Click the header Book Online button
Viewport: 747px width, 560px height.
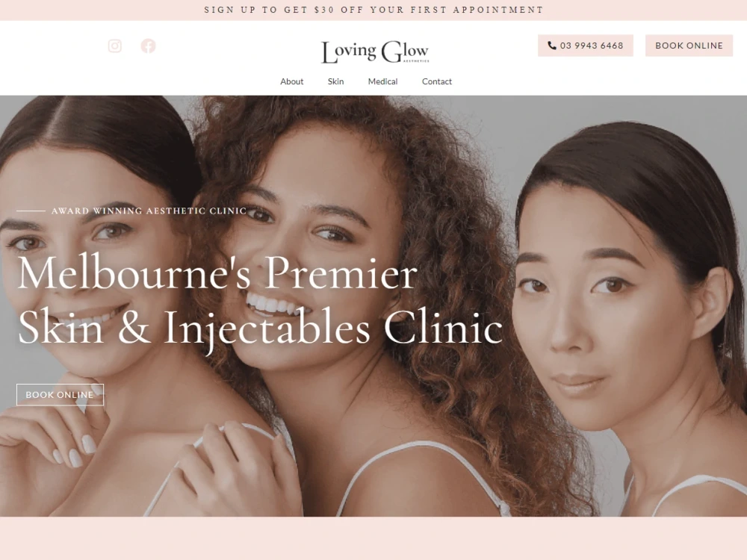[x=689, y=46]
